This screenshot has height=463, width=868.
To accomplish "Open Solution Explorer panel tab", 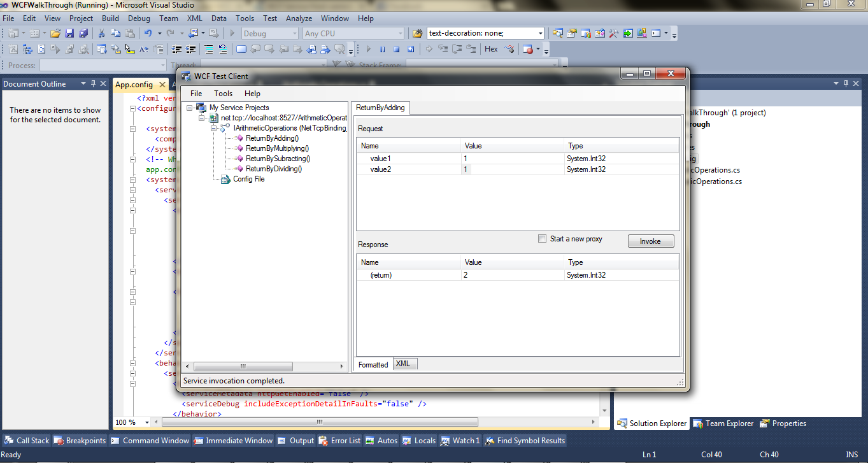I will click(x=652, y=424).
